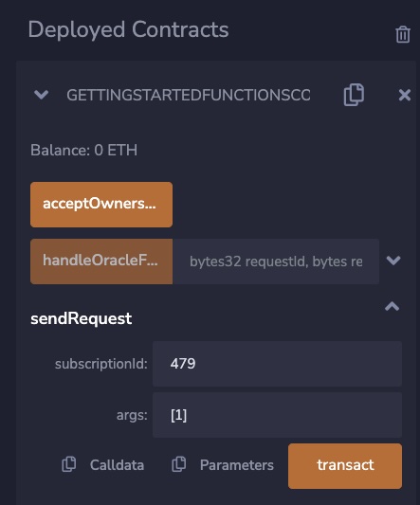Click the Parameters label
The width and height of the screenshot is (420, 505).
(237, 465)
